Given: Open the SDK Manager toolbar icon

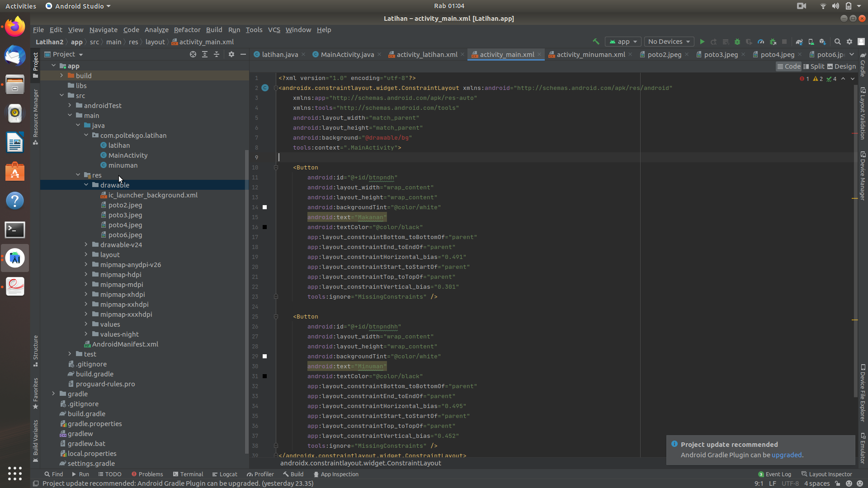Looking at the screenshot, I should click(823, 42).
